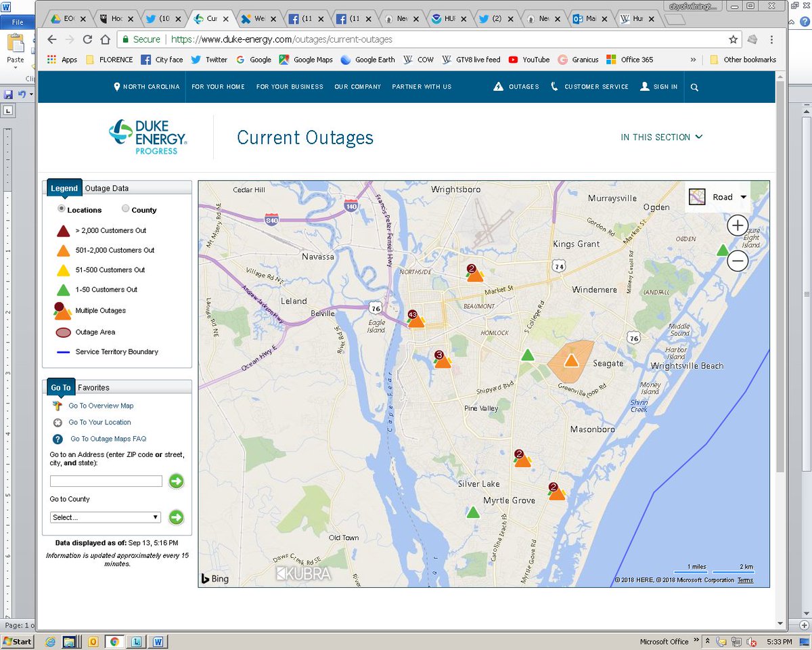Open the Partner With Us menu
The image size is (812, 650).
click(422, 87)
